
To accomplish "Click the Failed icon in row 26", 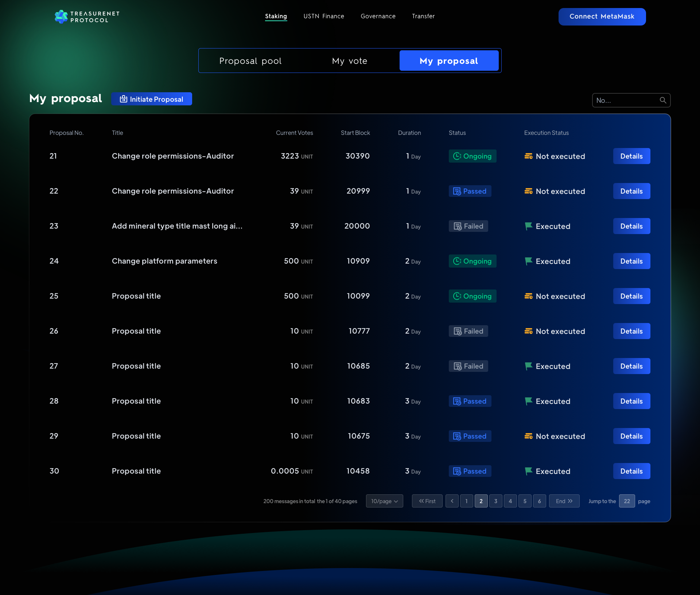I will click(x=458, y=331).
